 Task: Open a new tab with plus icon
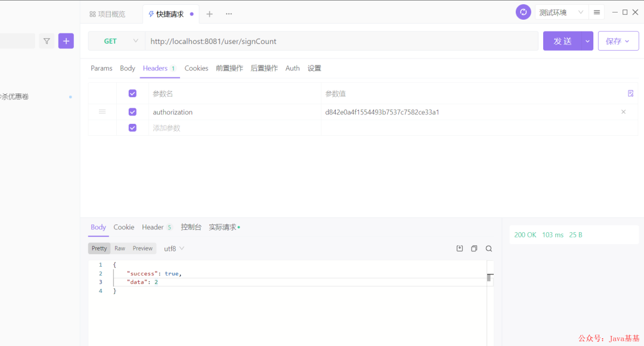click(x=209, y=14)
